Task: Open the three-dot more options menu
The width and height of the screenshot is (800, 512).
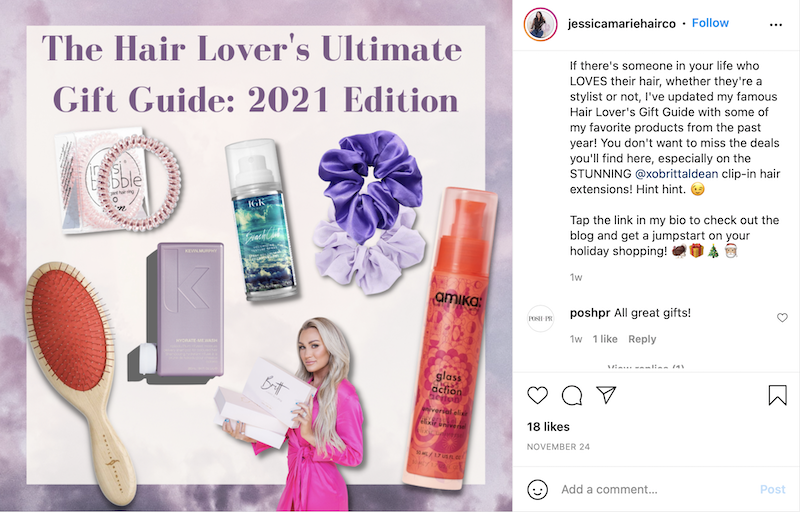Action: click(776, 24)
